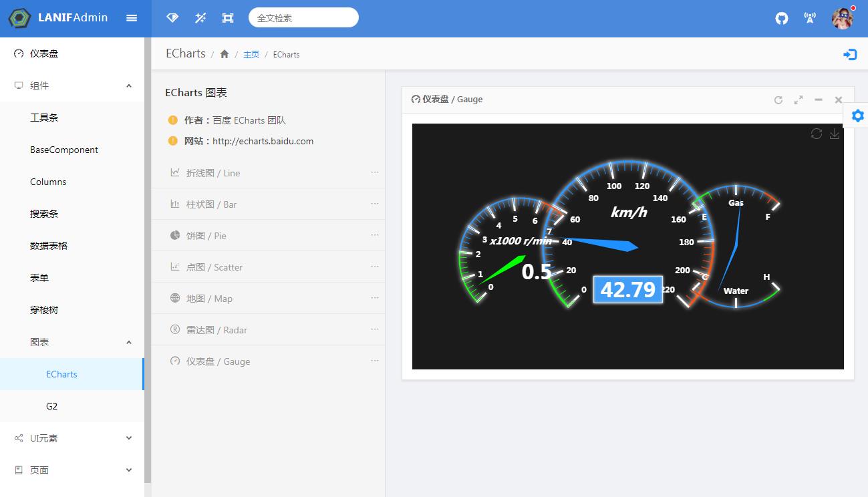
Task: Open 仪表盘 in the sidebar
Action: pyautogui.click(x=71, y=53)
